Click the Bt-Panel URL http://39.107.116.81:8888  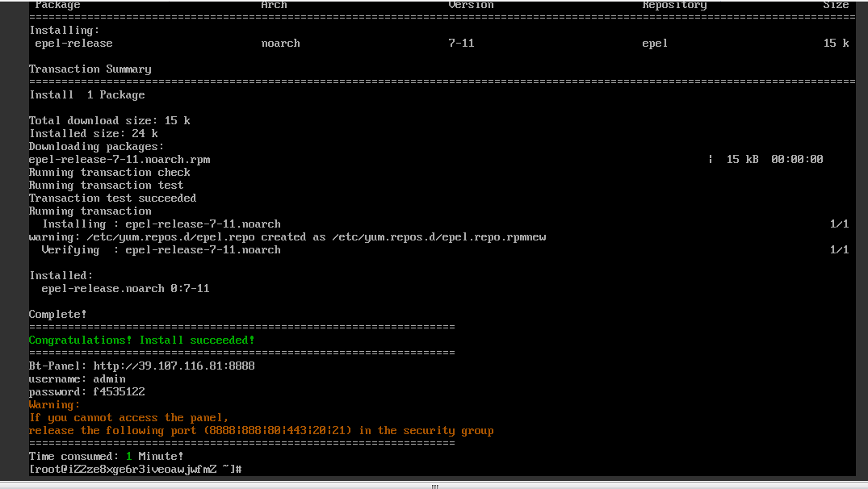tap(174, 366)
